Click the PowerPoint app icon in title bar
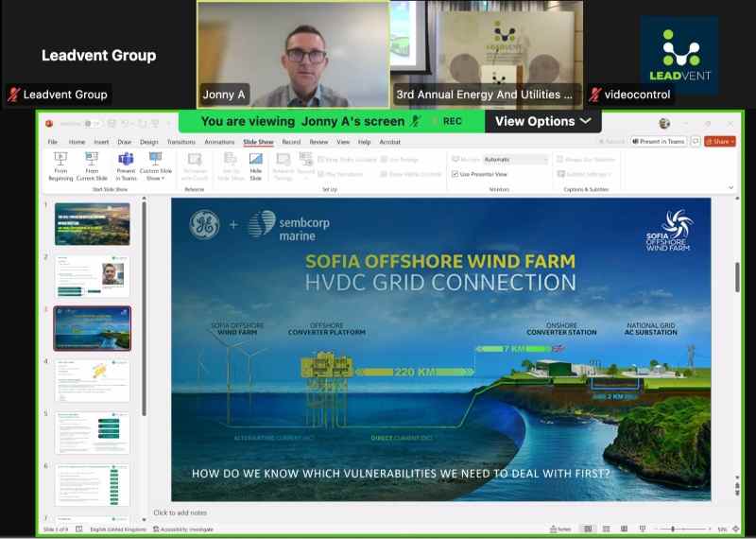 (49, 124)
